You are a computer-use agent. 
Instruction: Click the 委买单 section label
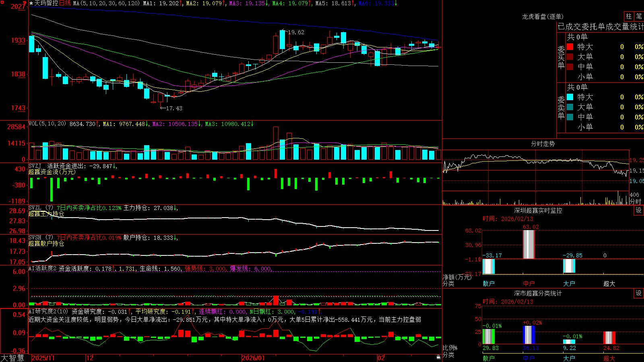tap(561, 58)
